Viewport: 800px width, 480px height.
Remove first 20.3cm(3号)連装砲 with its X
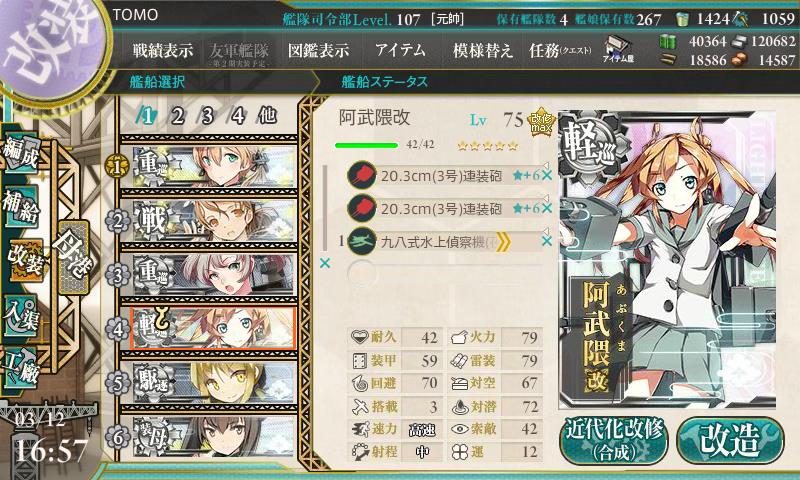click(546, 176)
